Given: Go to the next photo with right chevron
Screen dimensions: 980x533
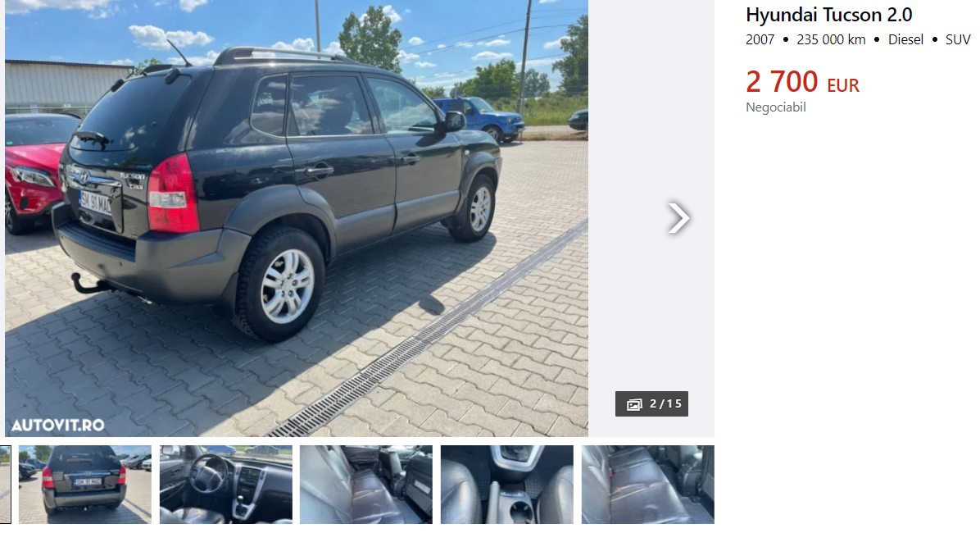Looking at the screenshot, I should [x=678, y=217].
